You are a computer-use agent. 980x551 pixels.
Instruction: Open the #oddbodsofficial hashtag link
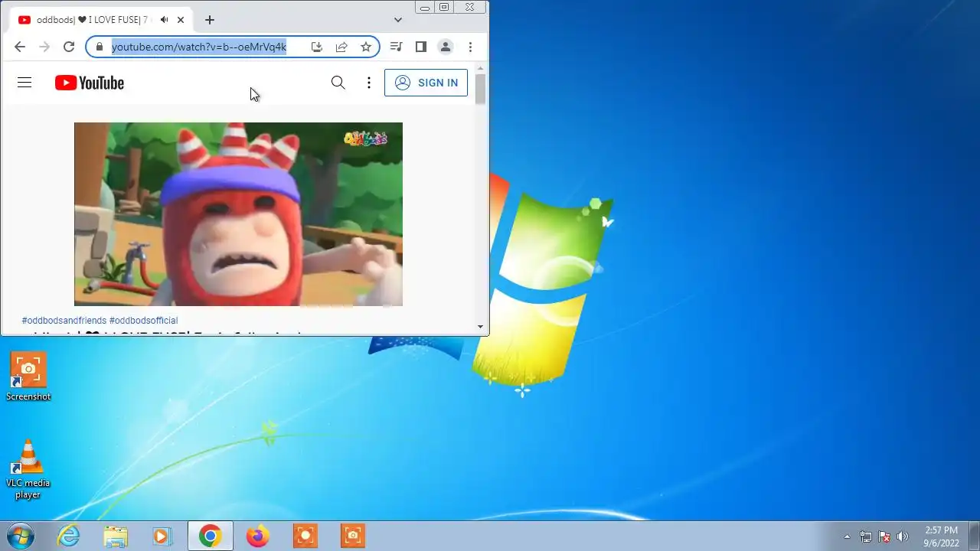143,321
